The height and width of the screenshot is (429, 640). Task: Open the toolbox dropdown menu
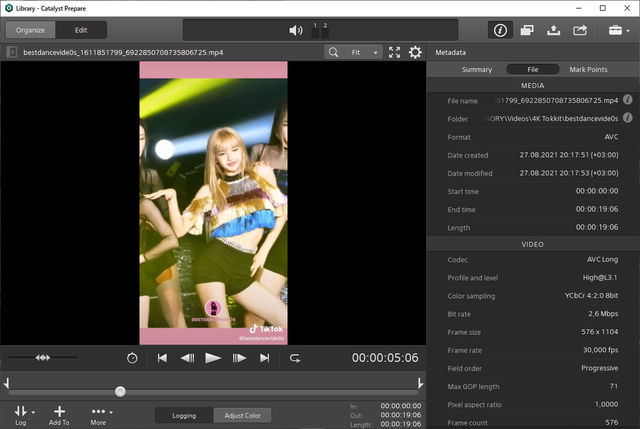point(617,30)
